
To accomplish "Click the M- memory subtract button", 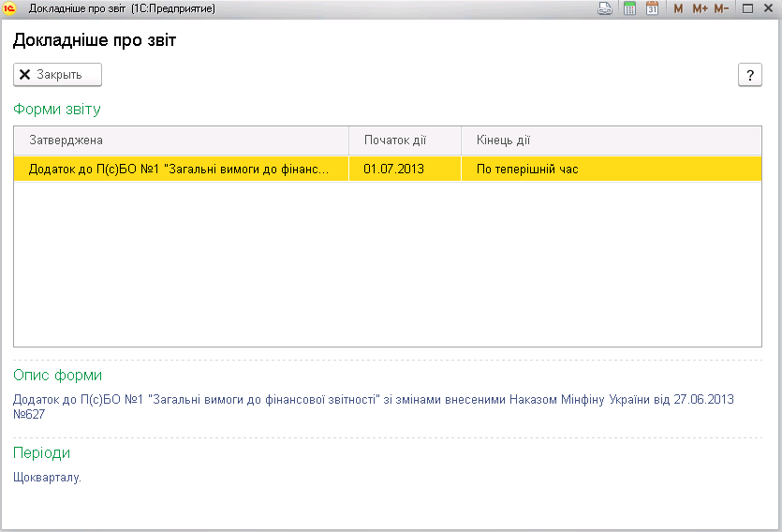I will pyautogui.click(x=721, y=8).
